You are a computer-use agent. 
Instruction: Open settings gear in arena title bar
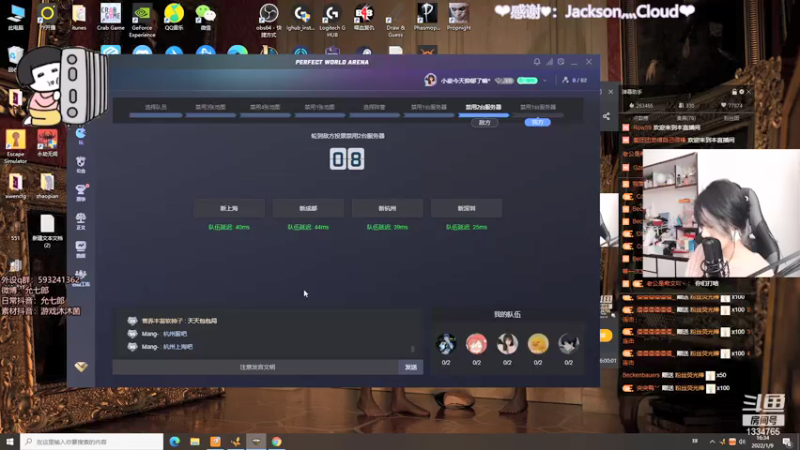[561, 62]
